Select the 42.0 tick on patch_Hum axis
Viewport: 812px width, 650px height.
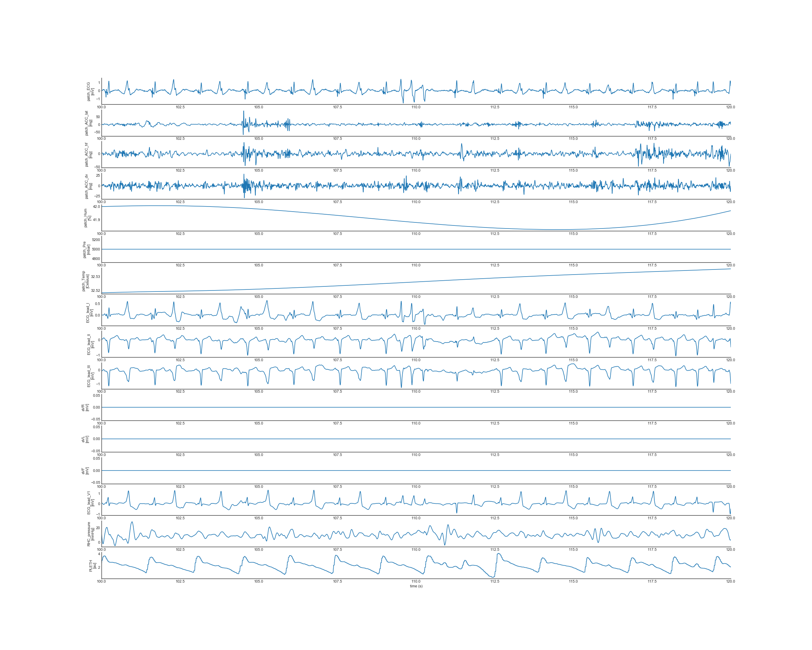coord(96,207)
